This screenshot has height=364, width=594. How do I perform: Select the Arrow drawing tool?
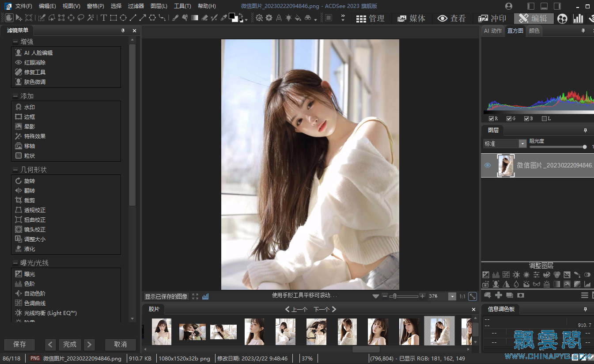[143, 18]
